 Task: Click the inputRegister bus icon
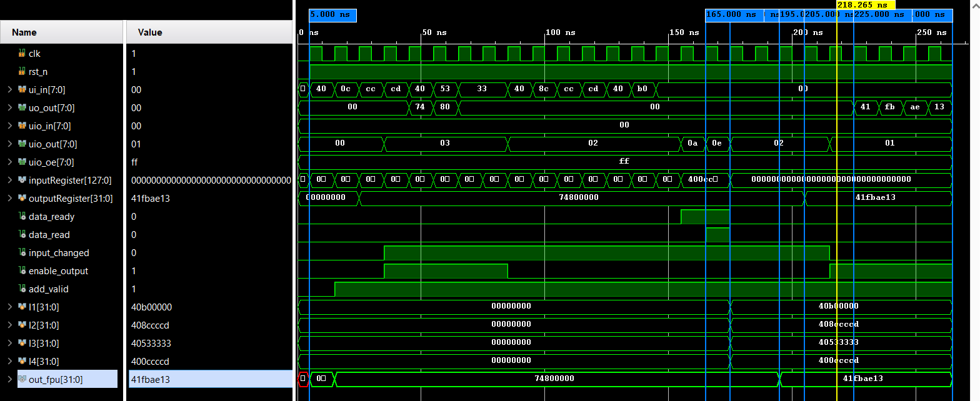[22, 181]
